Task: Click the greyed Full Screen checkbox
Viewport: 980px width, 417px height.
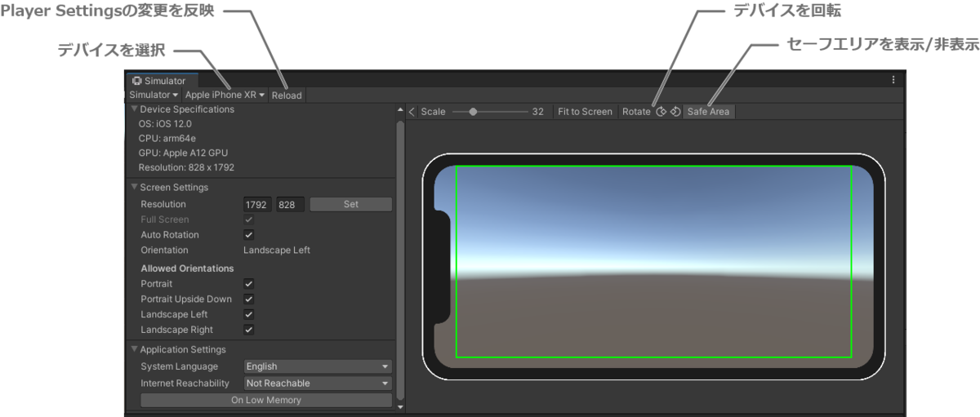Action: pyautogui.click(x=249, y=220)
